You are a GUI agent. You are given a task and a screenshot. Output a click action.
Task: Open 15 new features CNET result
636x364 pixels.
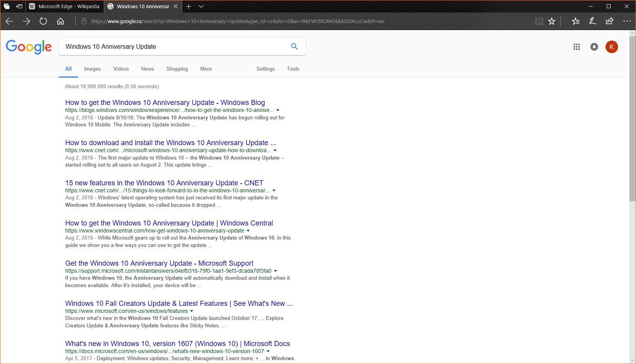click(164, 183)
